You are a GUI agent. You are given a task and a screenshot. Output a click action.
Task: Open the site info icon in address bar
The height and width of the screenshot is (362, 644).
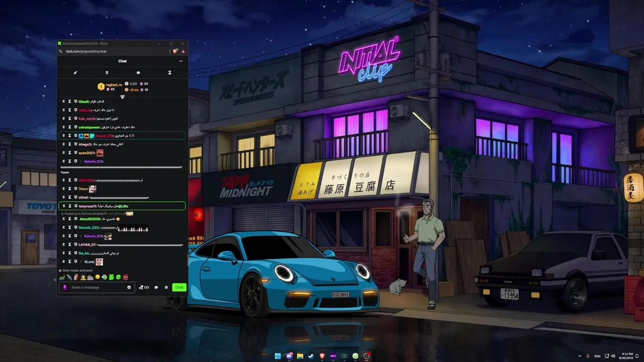click(61, 51)
